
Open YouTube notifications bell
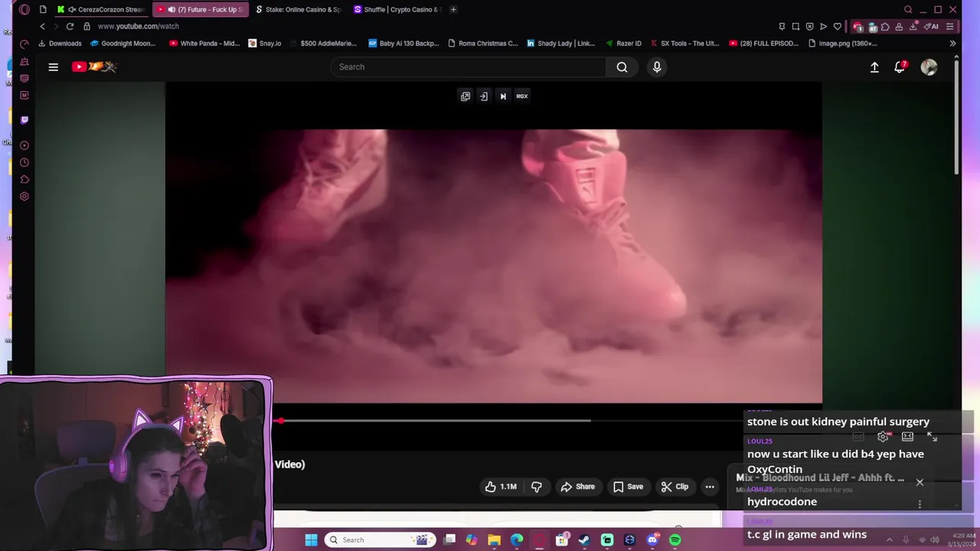(x=900, y=67)
